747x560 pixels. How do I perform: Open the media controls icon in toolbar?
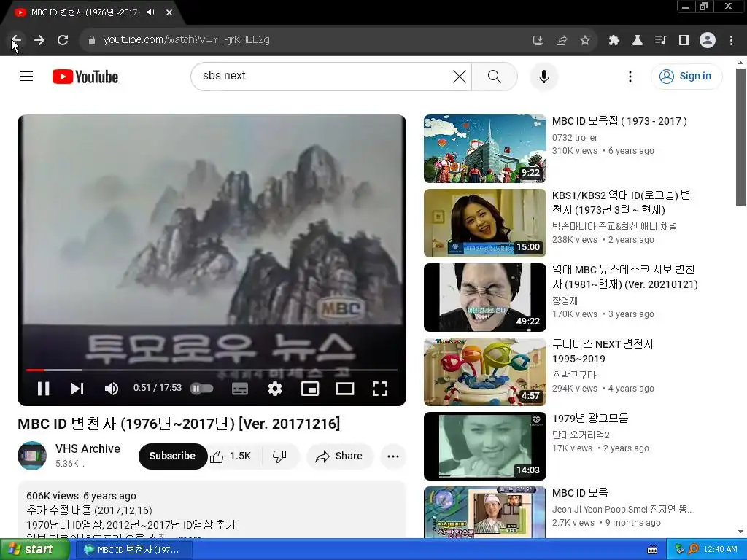pyautogui.click(x=661, y=41)
